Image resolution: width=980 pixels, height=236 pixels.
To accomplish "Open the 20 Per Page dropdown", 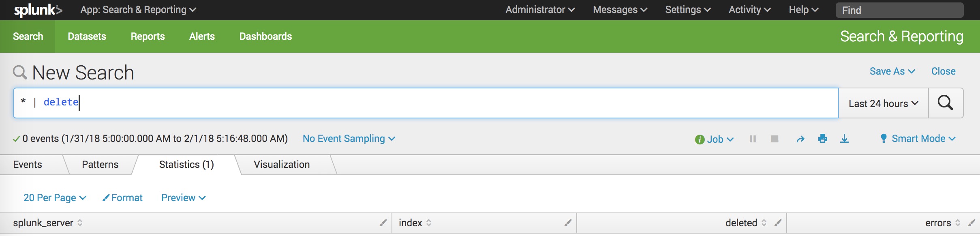I will pos(55,198).
